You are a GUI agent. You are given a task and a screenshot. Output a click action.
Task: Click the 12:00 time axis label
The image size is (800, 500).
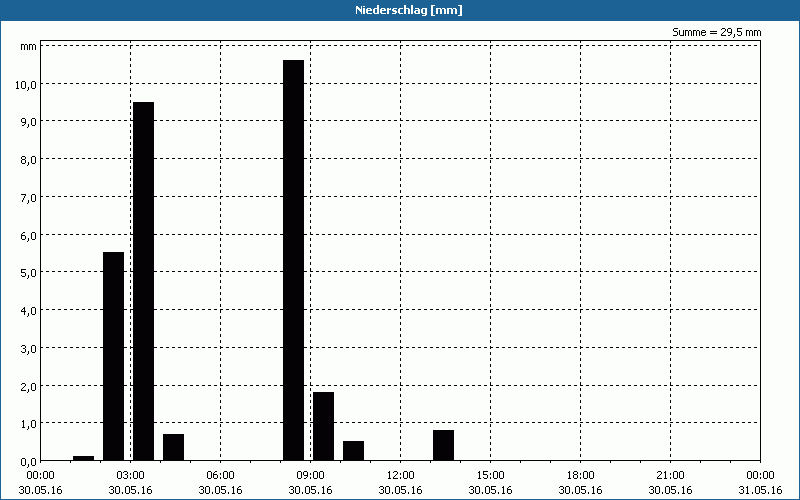[401, 476]
